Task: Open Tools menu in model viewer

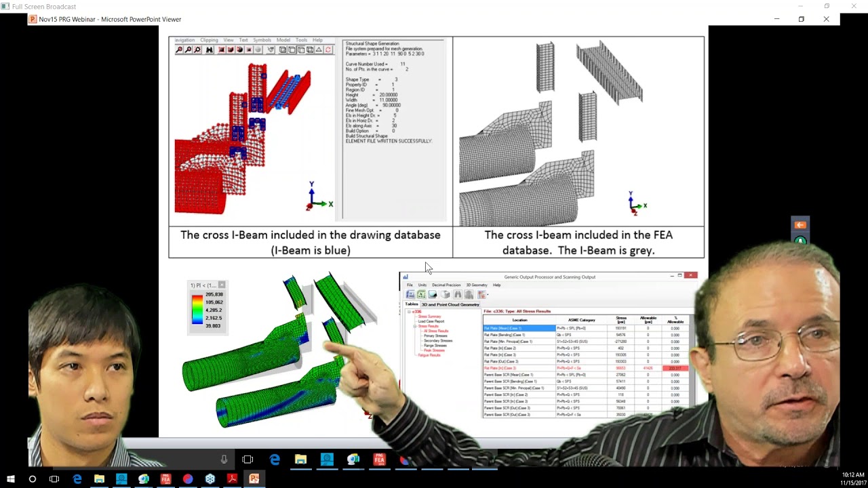Action: tap(301, 40)
